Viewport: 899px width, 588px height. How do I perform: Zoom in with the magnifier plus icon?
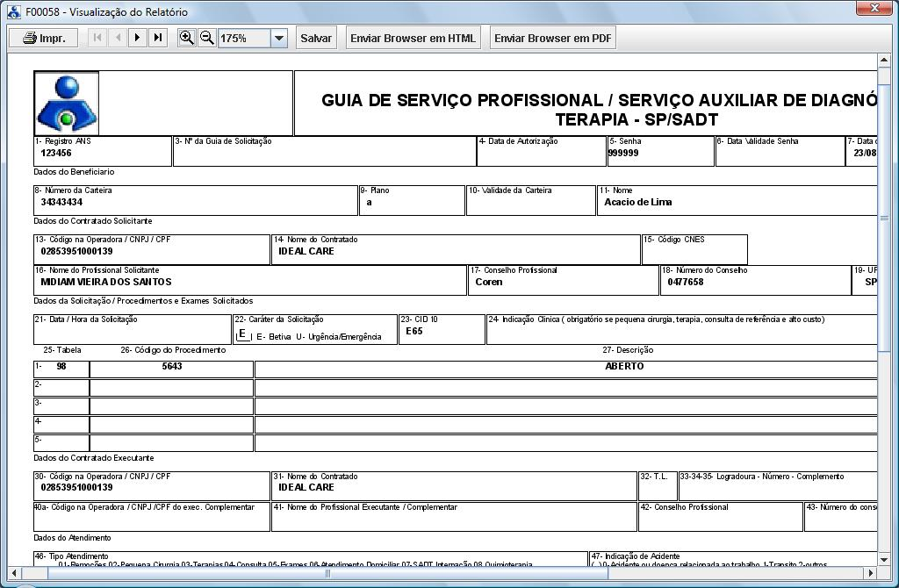click(186, 38)
